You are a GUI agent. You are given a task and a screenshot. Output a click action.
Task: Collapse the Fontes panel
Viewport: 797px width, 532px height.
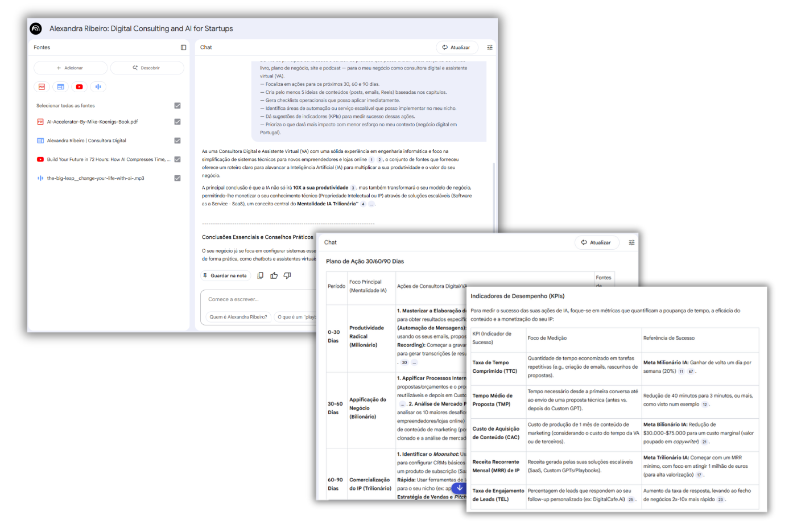pos(183,47)
